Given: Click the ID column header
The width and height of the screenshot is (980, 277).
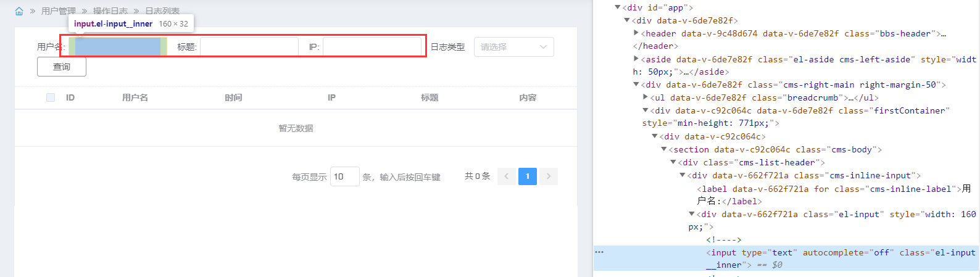Looking at the screenshot, I should coord(70,97).
